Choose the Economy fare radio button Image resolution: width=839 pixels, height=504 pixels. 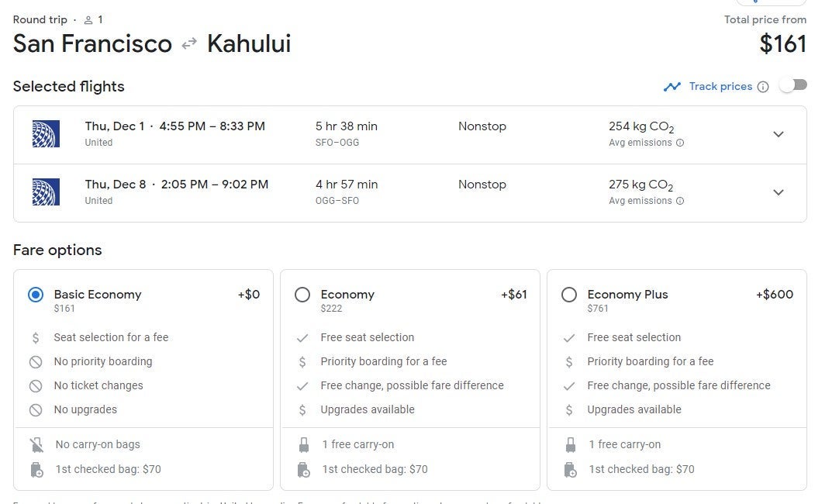(302, 295)
